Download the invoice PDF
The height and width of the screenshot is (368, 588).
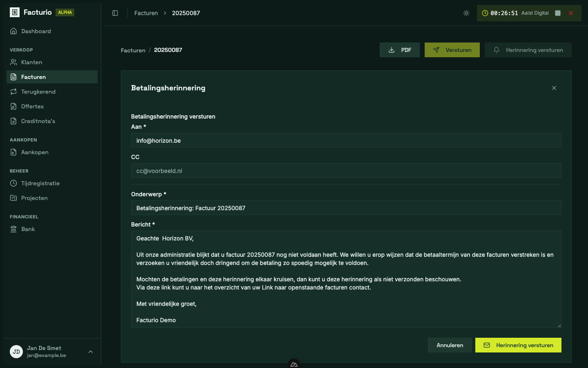[x=400, y=50]
